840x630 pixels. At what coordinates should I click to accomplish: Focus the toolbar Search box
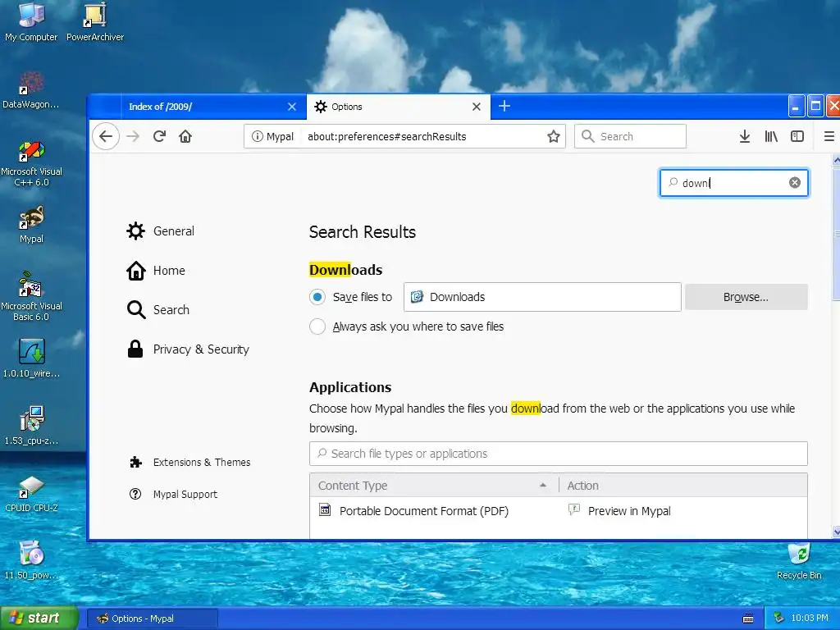pos(630,137)
